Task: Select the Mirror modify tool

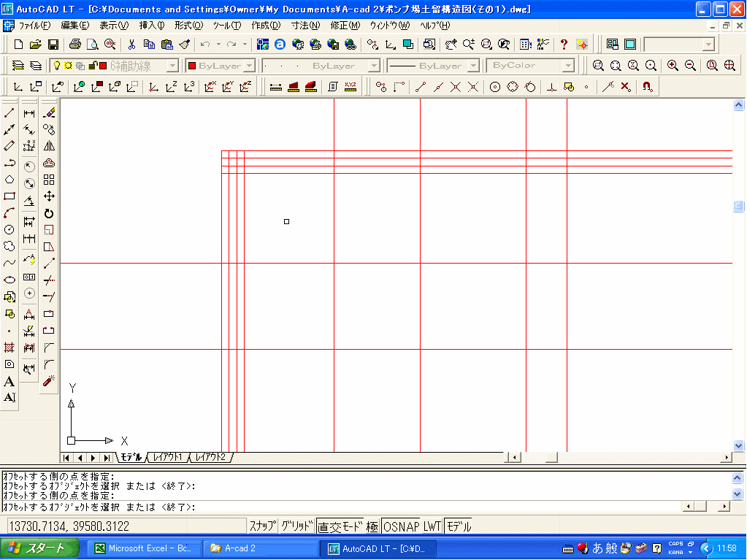Action: click(49, 146)
